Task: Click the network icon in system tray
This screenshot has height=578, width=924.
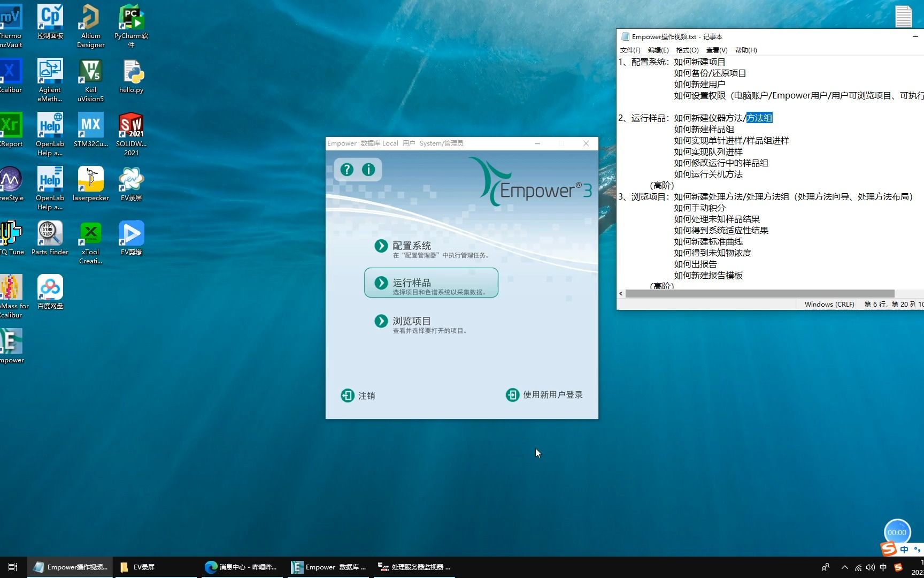Action: [x=858, y=567]
